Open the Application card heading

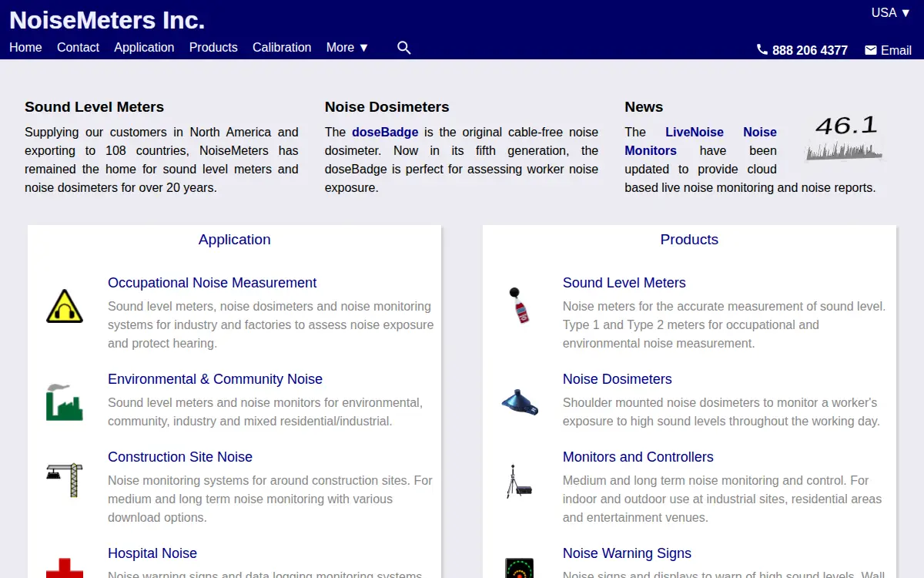234,239
